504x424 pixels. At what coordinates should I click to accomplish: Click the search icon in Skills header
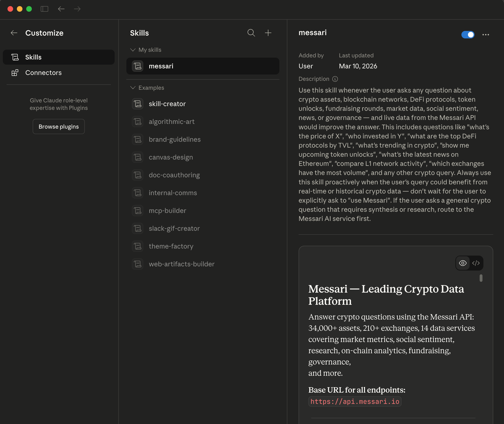(x=251, y=33)
